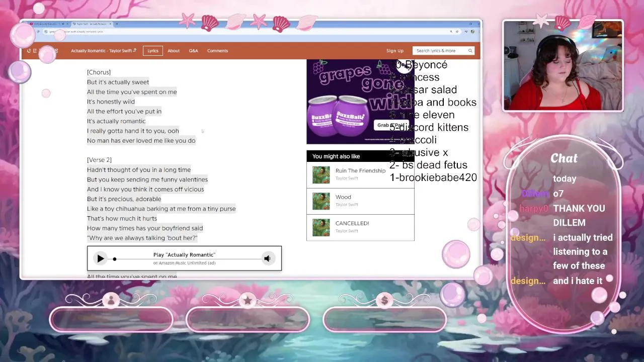This screenshot has width=644, height=362.
Task: Click lyric "No man has ever loved me like you do"
Action: (141, 141)
